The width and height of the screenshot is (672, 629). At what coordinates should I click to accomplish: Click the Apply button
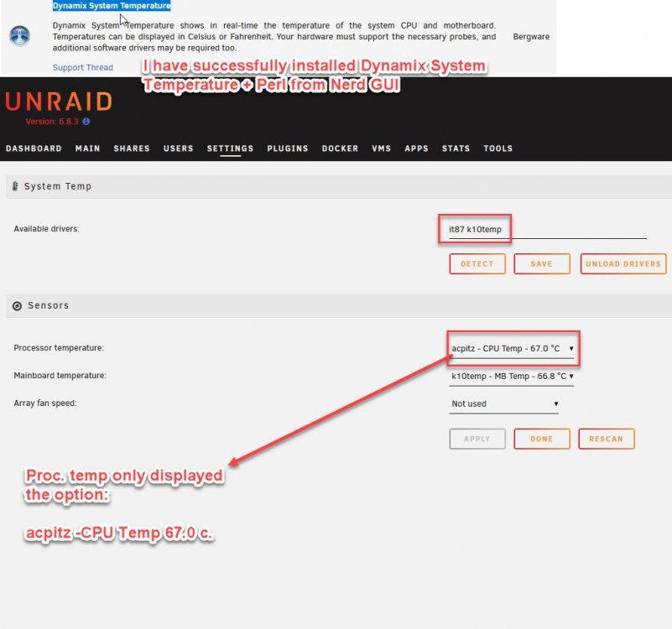(x=477, y=439)
